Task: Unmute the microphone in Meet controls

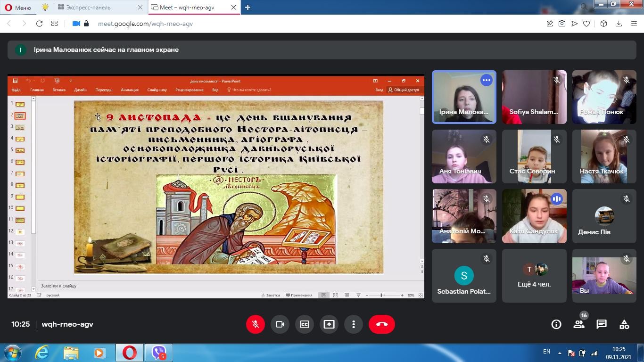Action: click(256, 324)
